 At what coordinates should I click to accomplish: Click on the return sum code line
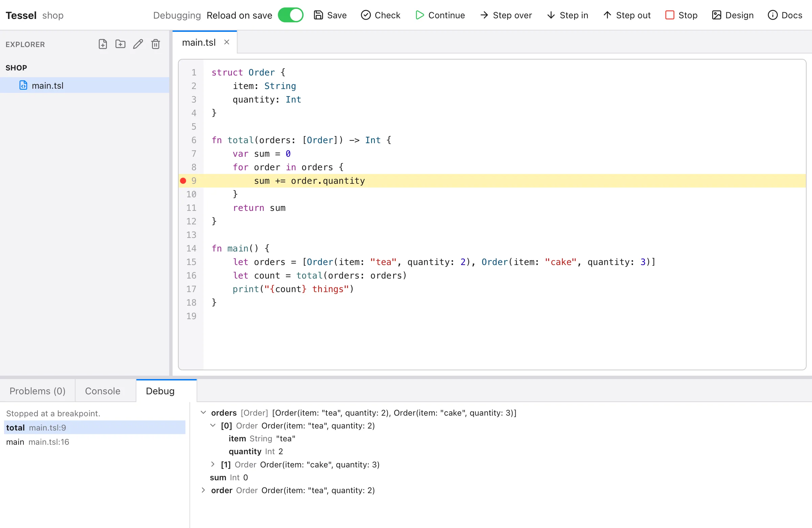pyautogui.click(x=259, y=208)
